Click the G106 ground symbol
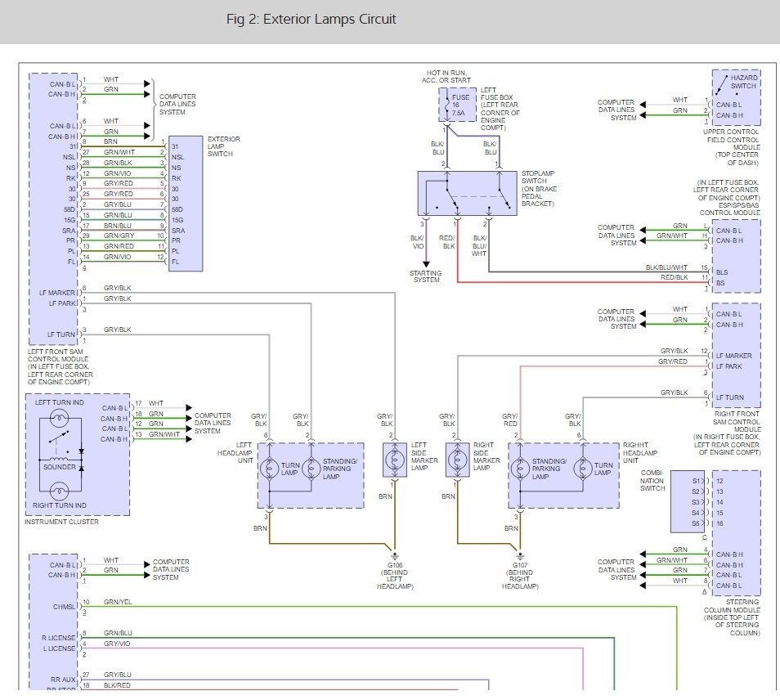 (396, 553)
